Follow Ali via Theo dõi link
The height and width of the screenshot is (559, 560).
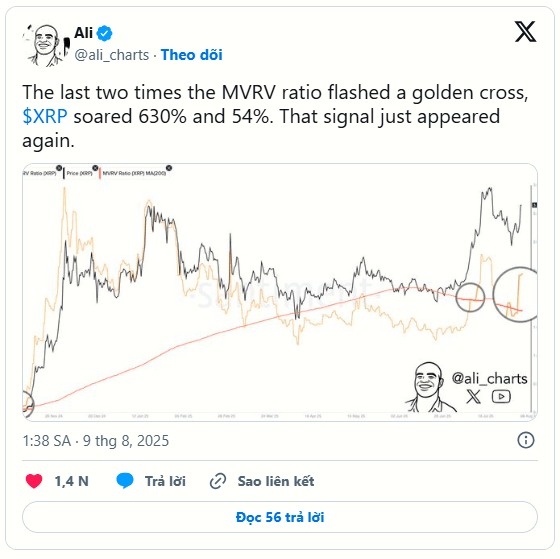191,55
